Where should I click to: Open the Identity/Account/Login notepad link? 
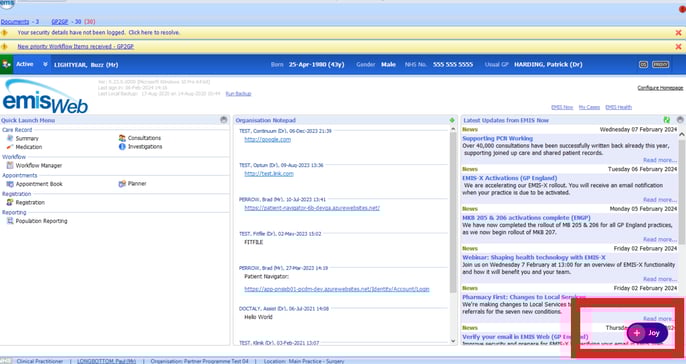[x=337, y=289]
